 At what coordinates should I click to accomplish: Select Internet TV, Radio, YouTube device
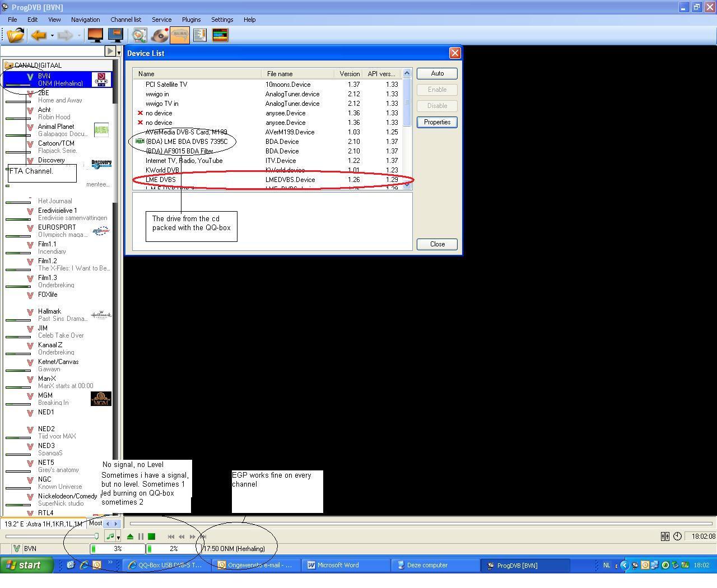point(268,161)
